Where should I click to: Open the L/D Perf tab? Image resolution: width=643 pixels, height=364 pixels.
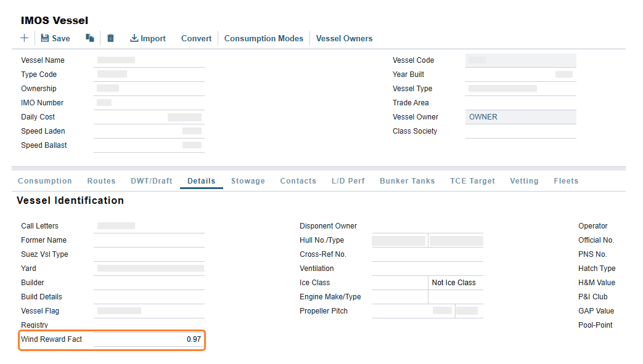[x=348, y=180]
